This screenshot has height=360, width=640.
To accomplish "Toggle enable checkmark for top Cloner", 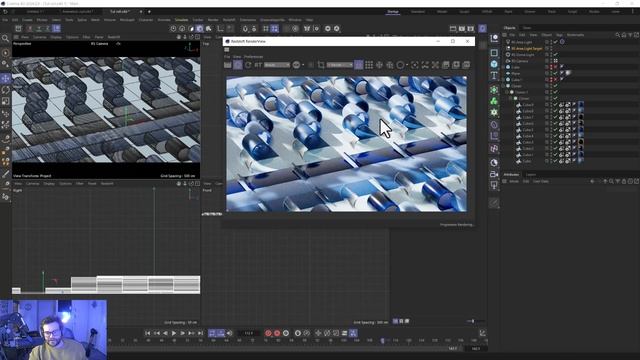I will click(x=556, y=86).
